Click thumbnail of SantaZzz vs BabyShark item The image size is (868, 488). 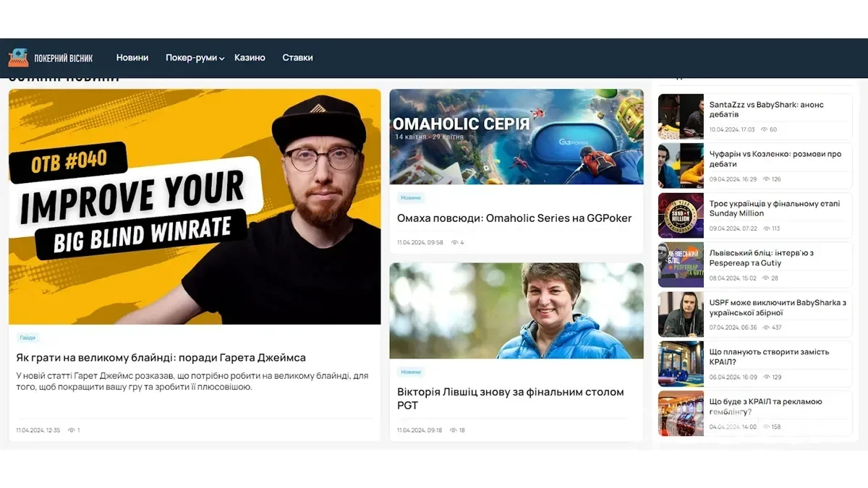click(x=681, y=116)
